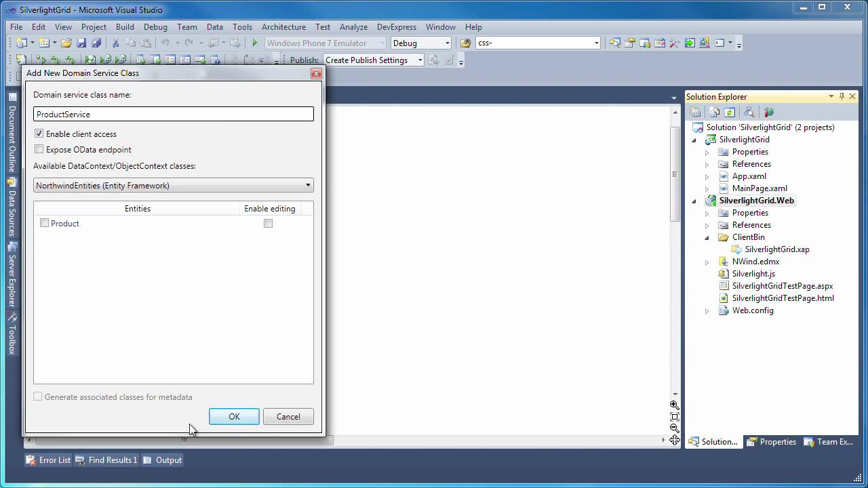Check the Product entity checkbox
This screenshot has width=868, height=488.
[44, 223]
